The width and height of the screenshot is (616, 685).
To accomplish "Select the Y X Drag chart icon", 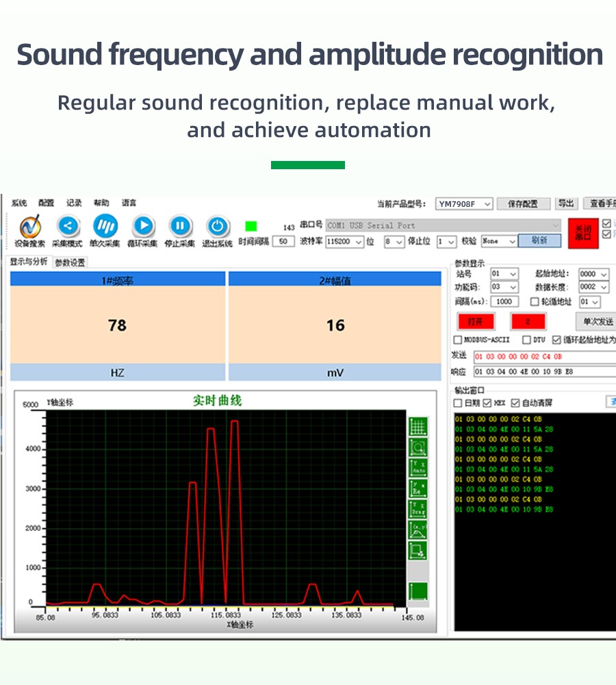I will point(418,509).
